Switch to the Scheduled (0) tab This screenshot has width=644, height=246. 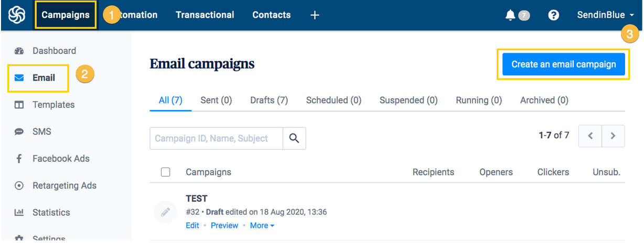click(x=334, y=100)
